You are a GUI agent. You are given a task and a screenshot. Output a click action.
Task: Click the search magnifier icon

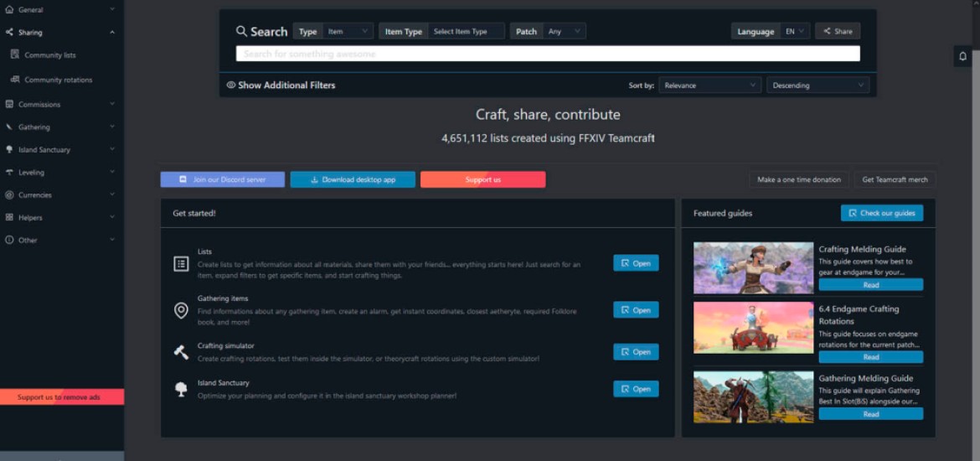point(241,31)
